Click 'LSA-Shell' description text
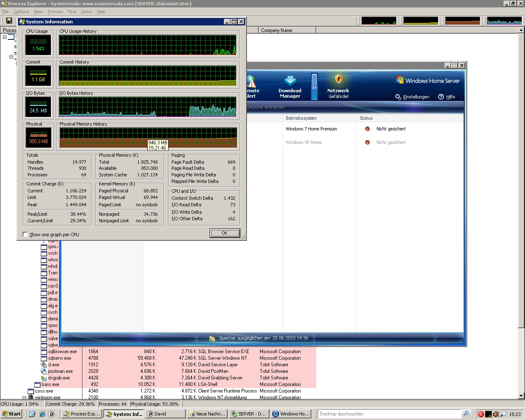This screenshot has width=525, height=420. 208,384
